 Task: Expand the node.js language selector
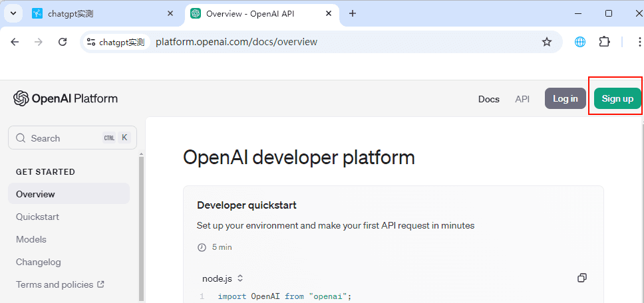223,278
